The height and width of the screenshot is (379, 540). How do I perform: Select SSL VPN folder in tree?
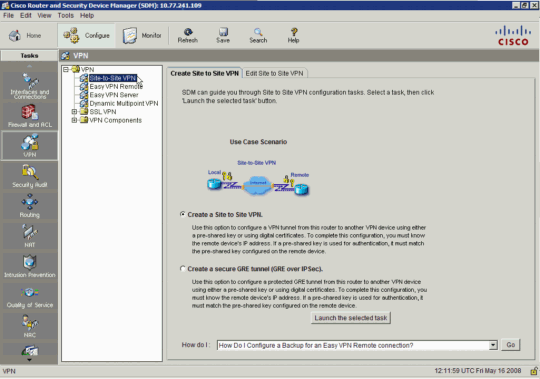[103, 112]
